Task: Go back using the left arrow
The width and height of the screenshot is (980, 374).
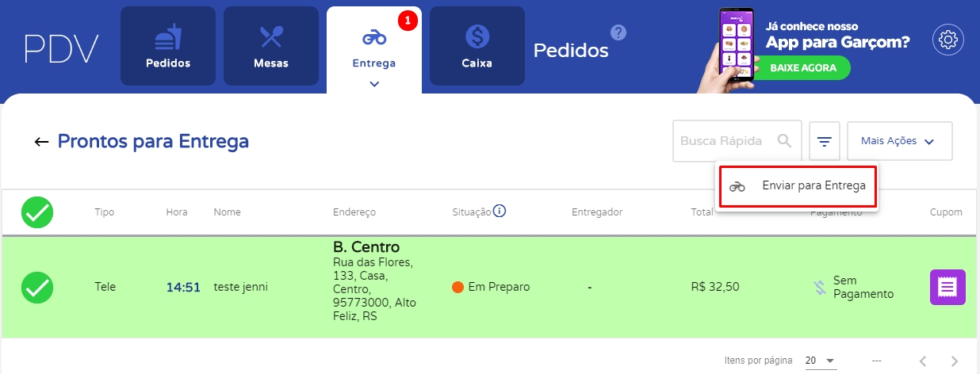Action: point(41,142)
